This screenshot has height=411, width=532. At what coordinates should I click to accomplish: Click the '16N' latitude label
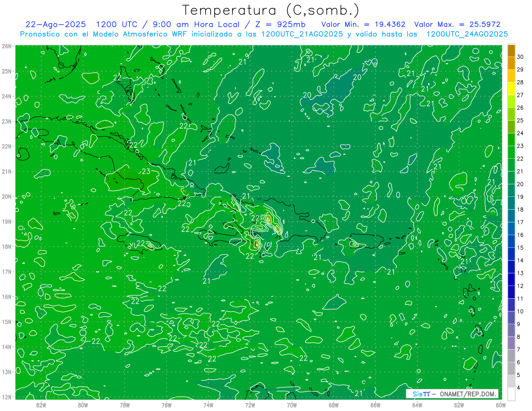7,297
